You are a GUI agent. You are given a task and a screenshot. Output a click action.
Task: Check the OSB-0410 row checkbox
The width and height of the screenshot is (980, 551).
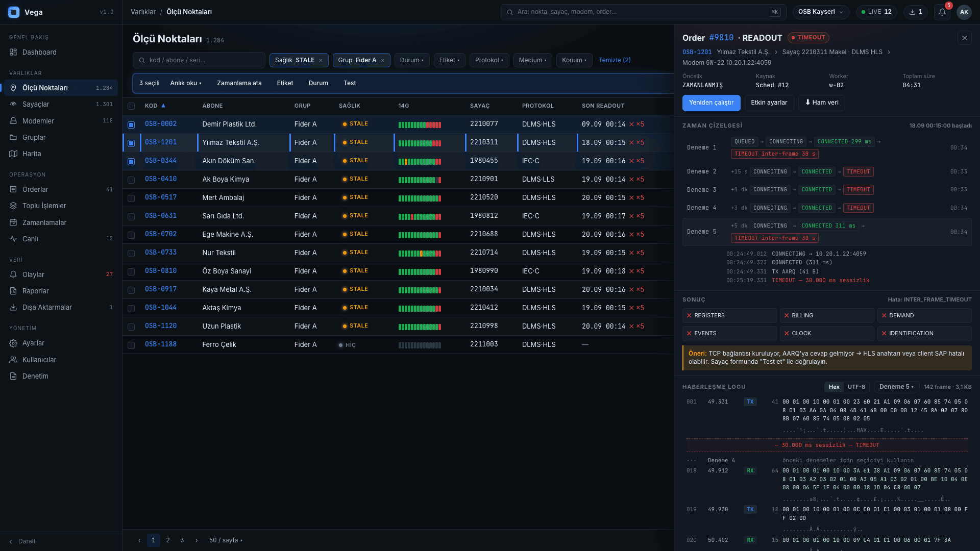click(131, 180)
